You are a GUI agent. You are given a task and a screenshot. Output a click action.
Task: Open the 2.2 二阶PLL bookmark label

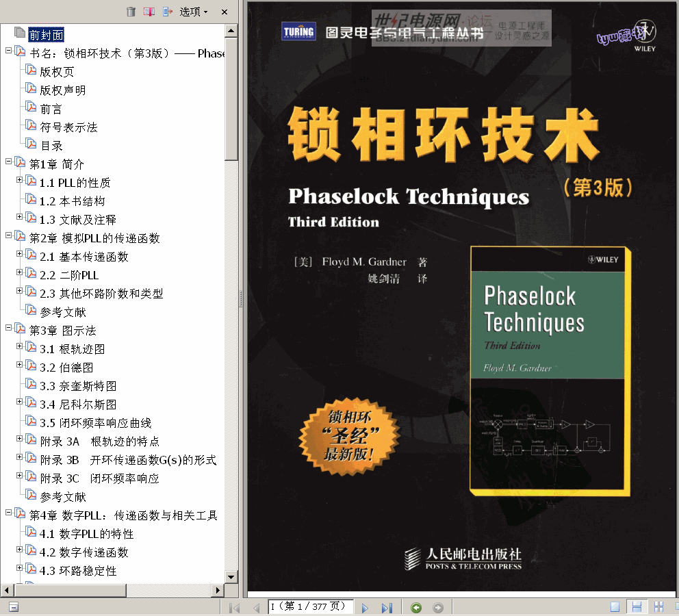69,275
